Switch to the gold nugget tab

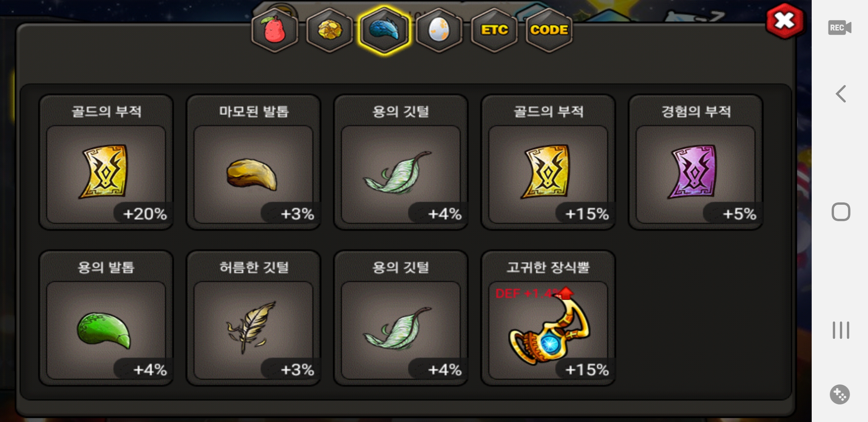coord(330,30)
